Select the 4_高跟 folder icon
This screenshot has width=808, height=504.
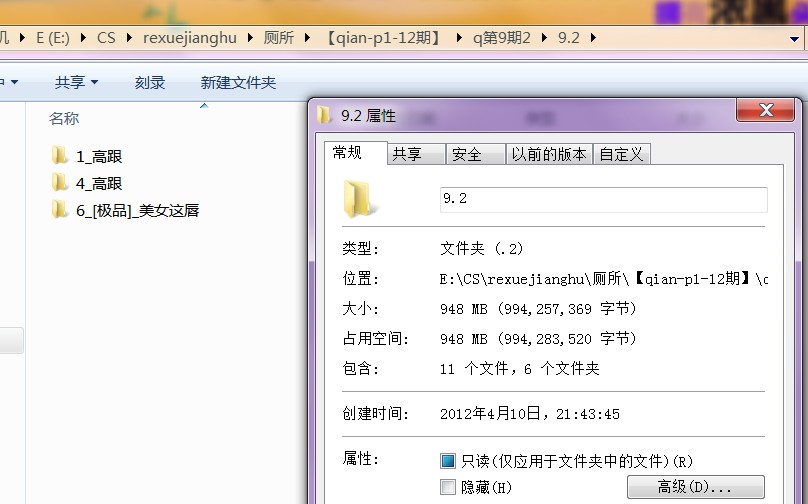click(x=60, y=183)
